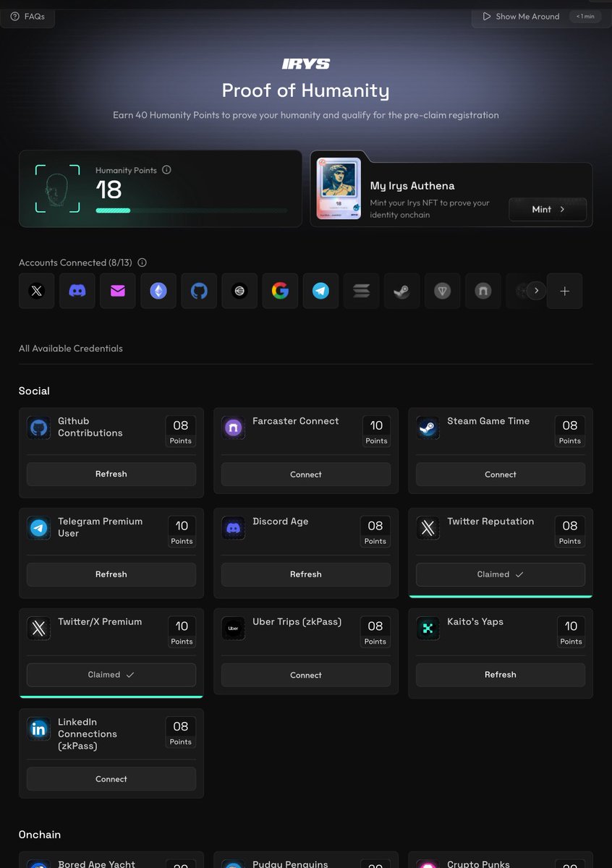Viewport: 612px width, 868px height.
Task: Mint the Irys Authena NFT
Action: [548, 209]
